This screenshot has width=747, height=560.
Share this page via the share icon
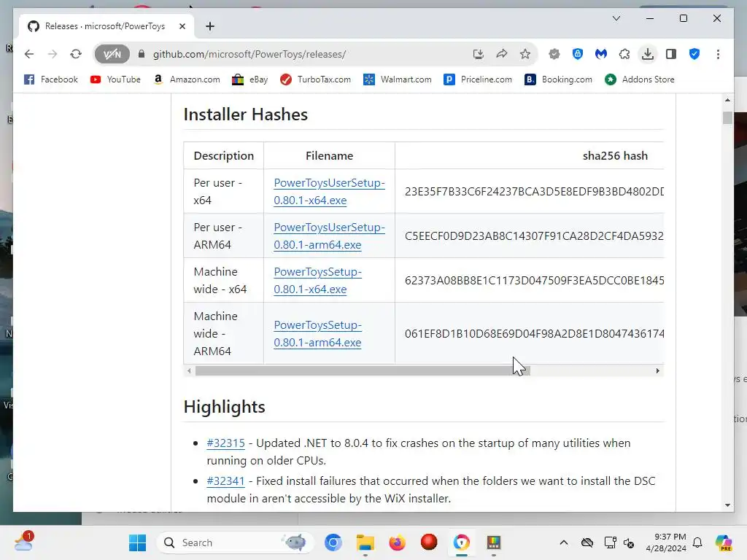click(502, 54)
